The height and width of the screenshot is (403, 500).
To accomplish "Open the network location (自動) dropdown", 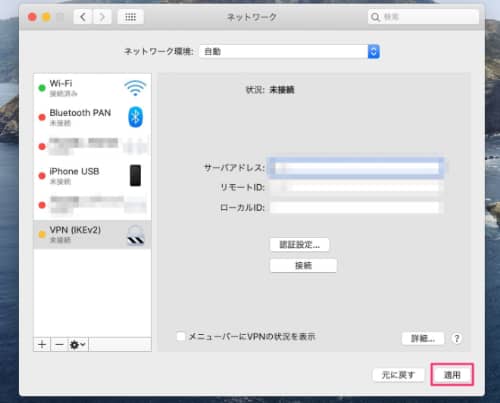I will [290, 52].
